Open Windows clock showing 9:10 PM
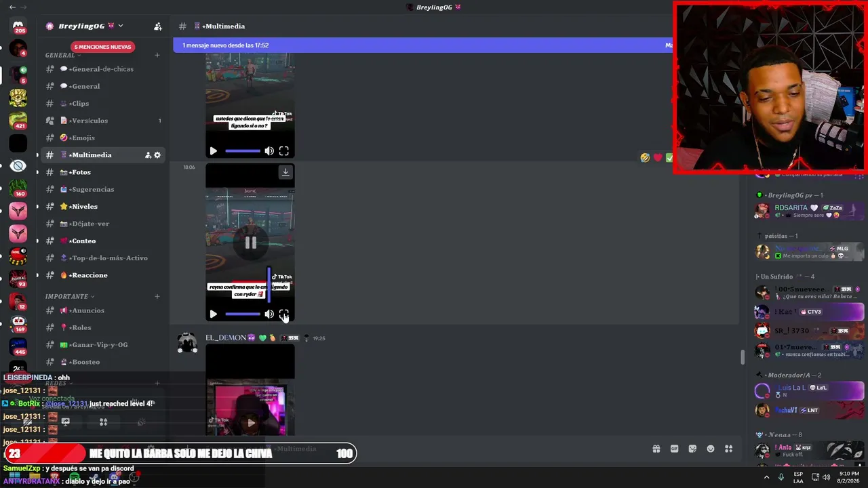 click(x=849, y=477)
